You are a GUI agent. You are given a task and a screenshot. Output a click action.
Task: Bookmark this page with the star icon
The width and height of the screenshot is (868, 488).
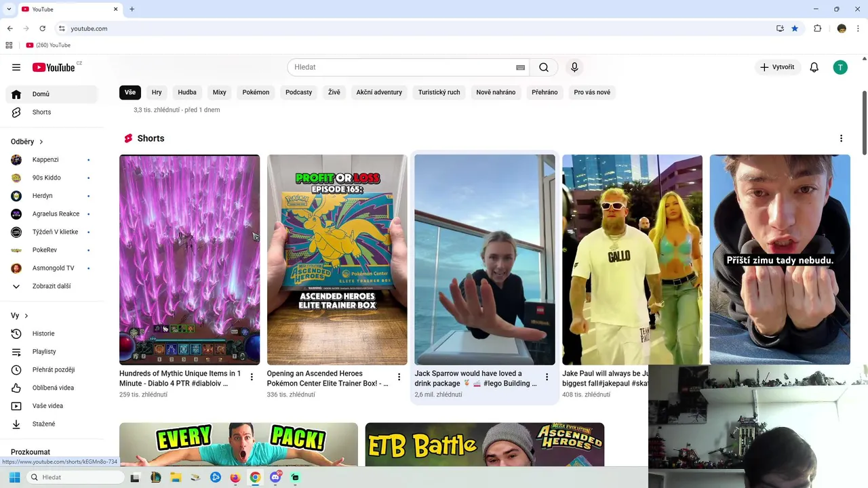coord(795,28)
